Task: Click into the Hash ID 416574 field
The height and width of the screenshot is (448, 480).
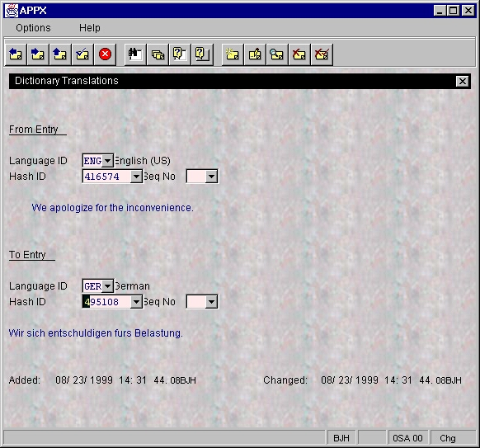Action: pyautogui.click(x=107, y=177)
